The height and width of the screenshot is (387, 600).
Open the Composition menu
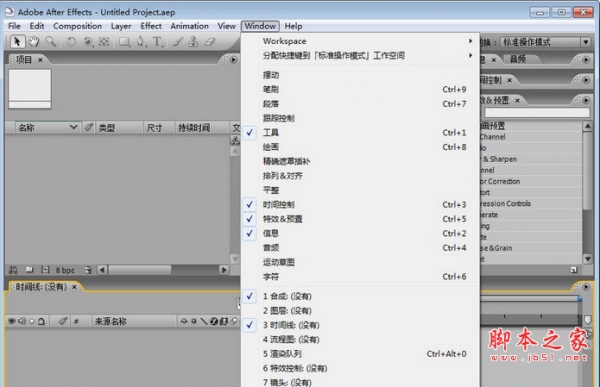click(x=77, y=26)
